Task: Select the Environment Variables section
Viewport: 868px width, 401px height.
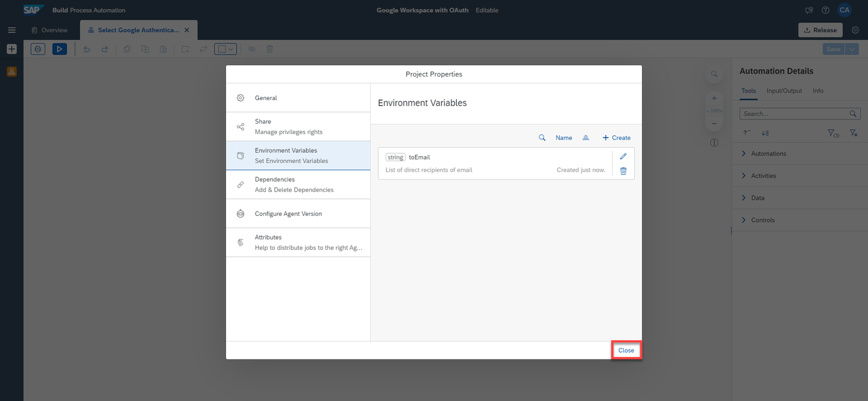Action: 298,156
